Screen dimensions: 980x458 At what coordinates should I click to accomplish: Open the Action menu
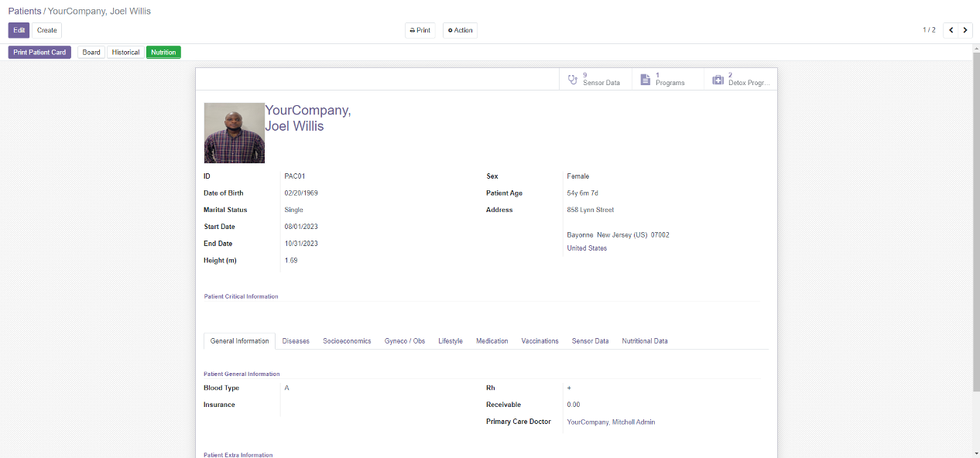tap(460, 30)
